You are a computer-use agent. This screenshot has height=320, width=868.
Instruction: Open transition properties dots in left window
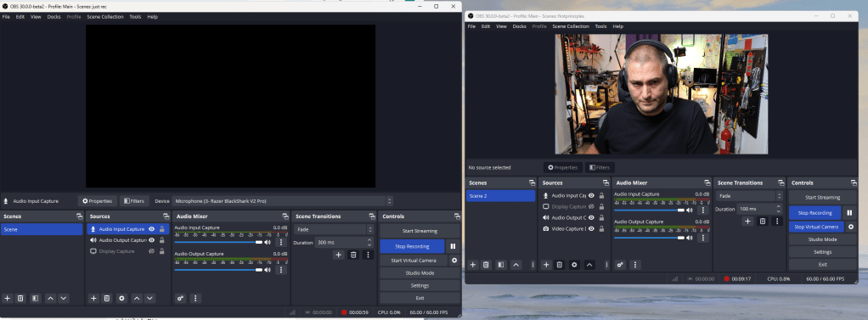[368, 255]
